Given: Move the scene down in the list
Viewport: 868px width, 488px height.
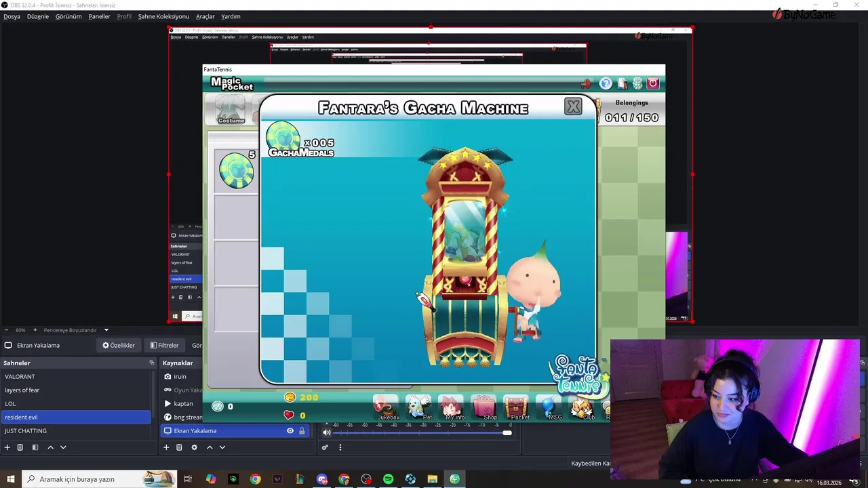Looking at the screenshot, I should pyautogui.click(x=63, y=447).
